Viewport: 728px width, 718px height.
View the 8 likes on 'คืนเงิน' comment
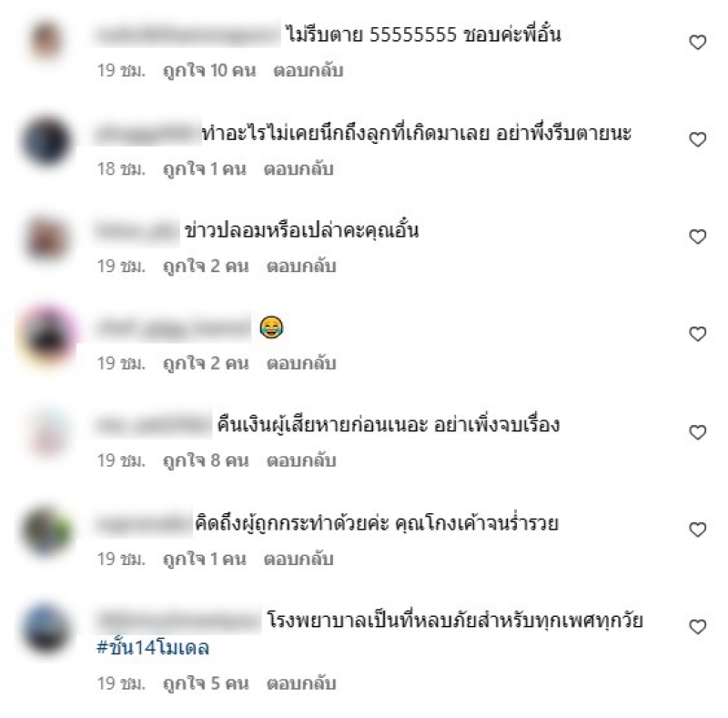pyautogui.click(x=207, y=460)
